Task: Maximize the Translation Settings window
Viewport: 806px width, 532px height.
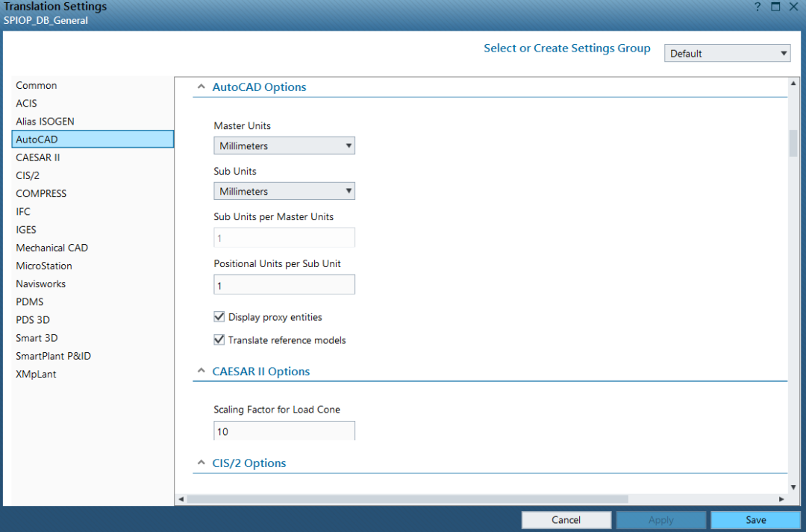Action: [x=775, y=7]
